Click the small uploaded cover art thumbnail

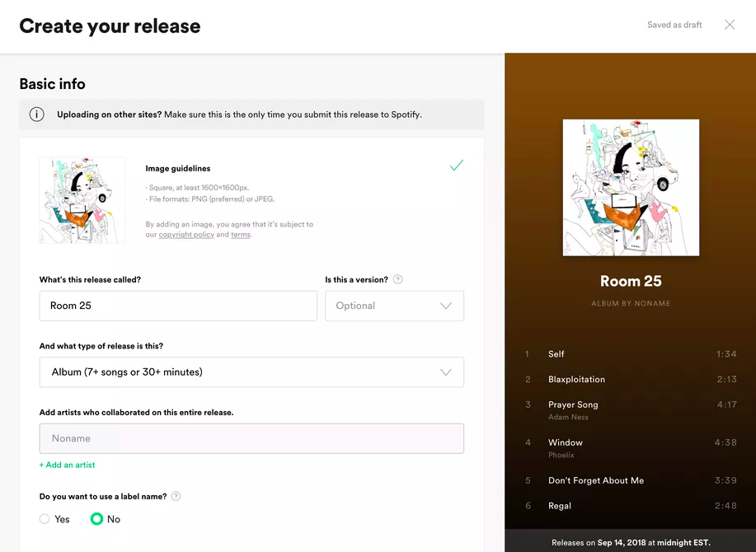point(82,199)
